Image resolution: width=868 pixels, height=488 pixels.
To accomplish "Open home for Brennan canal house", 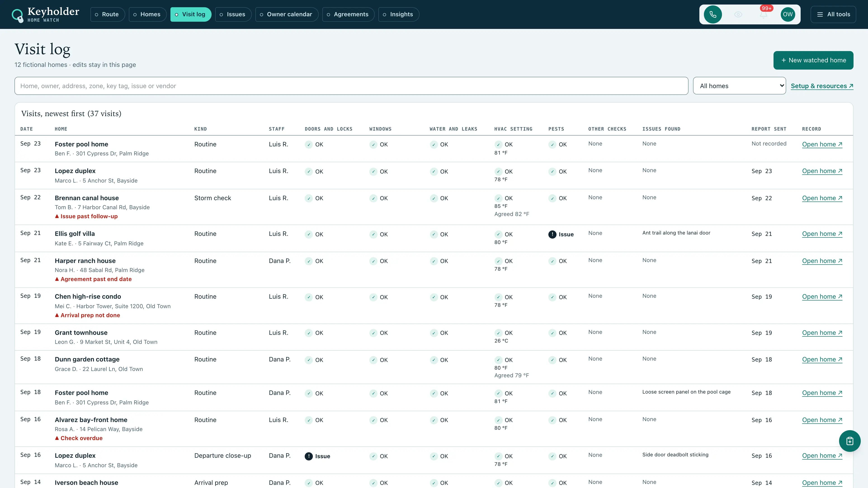I will [822, 198].
